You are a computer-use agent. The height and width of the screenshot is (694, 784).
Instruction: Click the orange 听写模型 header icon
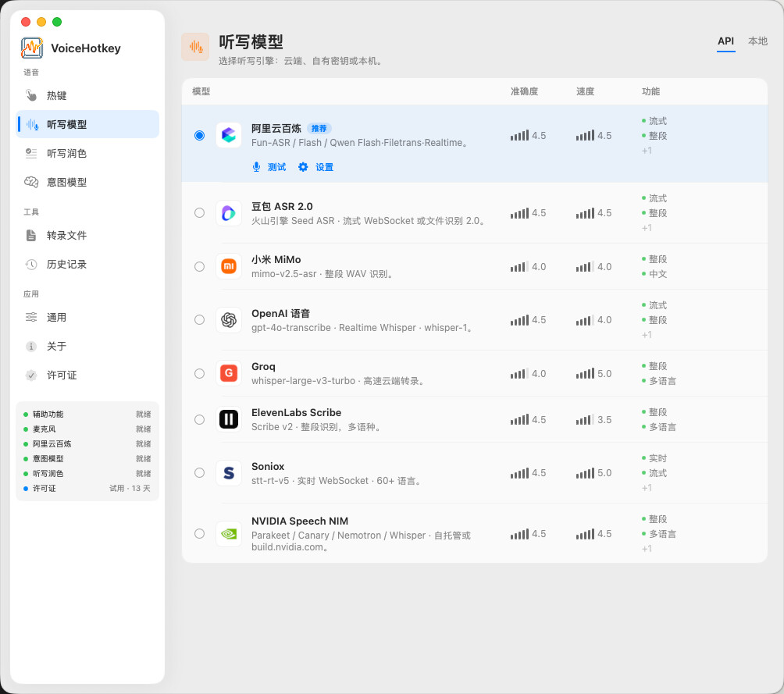195,47
